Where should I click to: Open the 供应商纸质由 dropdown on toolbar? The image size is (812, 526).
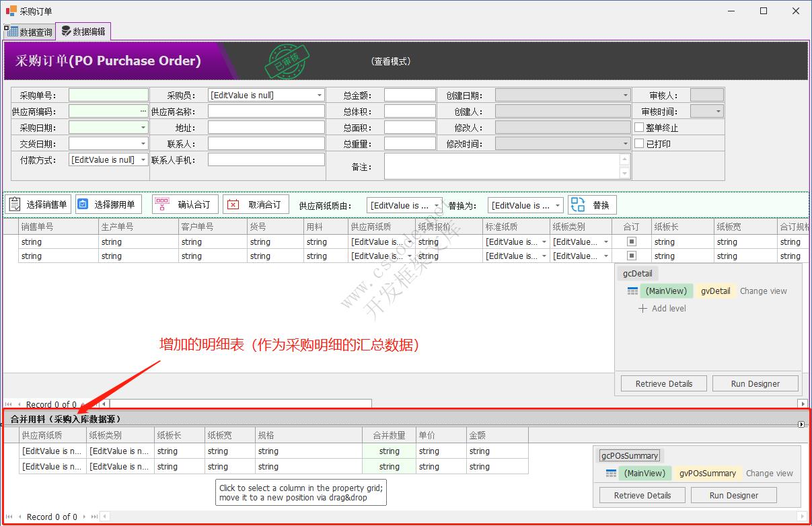point(436,204)
